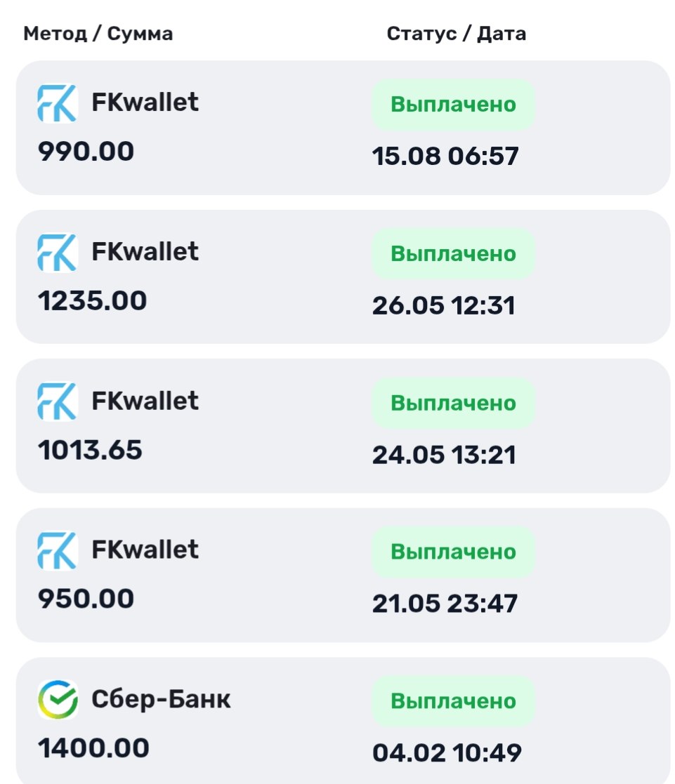Open the 990.00 amount entry
Image resolution: width=675 pixels, height=784 pixels.
(x=86, y=152)
